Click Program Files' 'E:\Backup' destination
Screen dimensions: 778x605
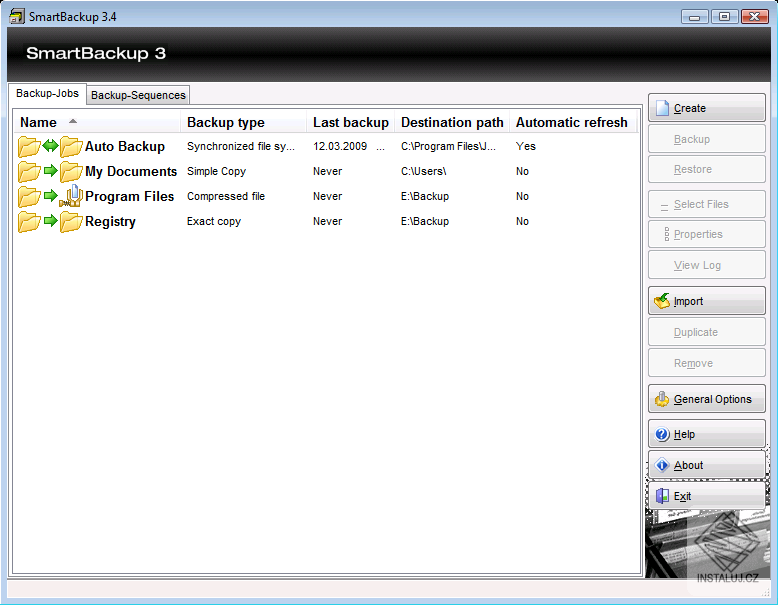(425, 196)
